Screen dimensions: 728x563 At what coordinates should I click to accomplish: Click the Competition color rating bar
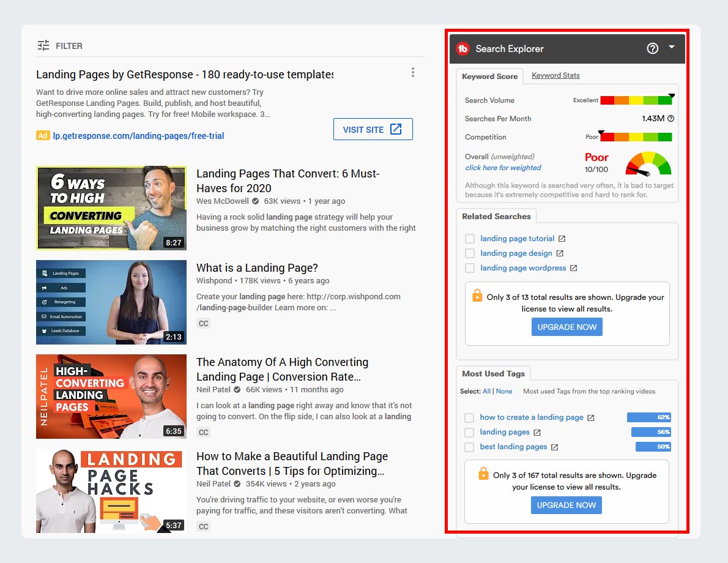(x=636, y=137)
